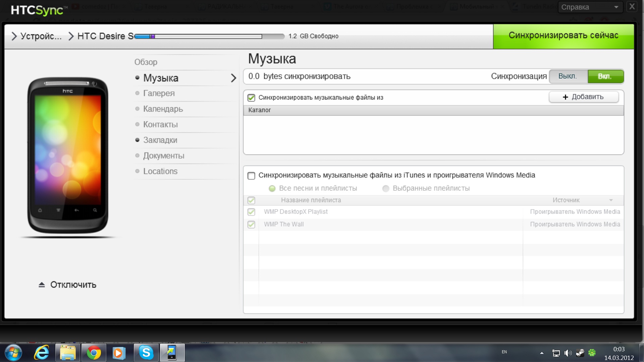Click the HTC Sync taskbar icon
Image resolution: width=644 pixels, height=362 pixels.
point(172,353)
